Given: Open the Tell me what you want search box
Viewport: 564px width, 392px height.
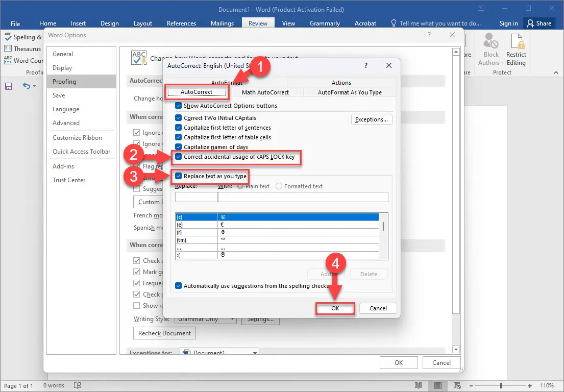Looking at the screenshot, I should [440, 23].
